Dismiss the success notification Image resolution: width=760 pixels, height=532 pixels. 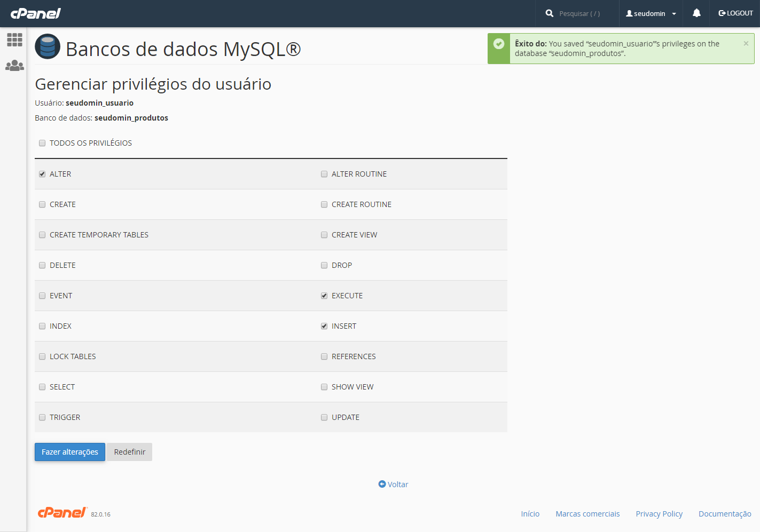pyautogui.click(x=746, y=44)
